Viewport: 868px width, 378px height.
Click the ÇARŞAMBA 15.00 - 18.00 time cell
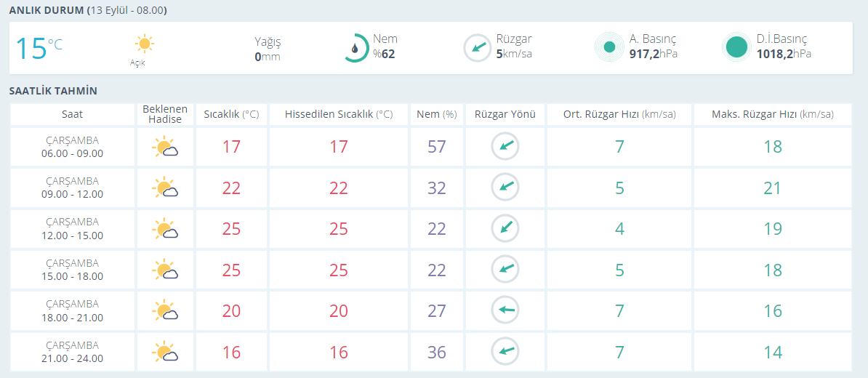click(73, 270)
